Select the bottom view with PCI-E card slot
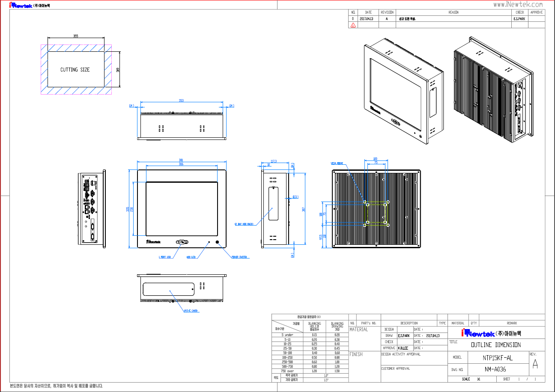Image resolution: width=555 pixels, height=392 pixels. pos(182,289)
